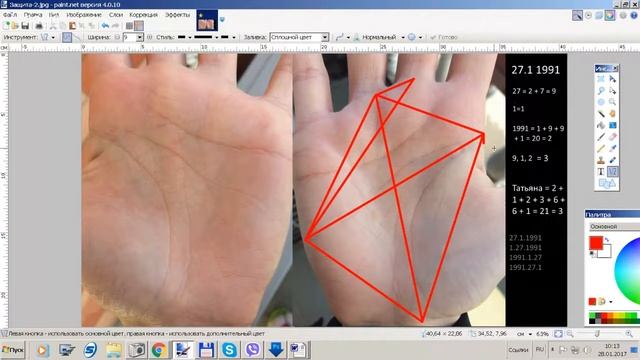Toggle pixel grid display
640x360 pixels.
pos(129,26)
